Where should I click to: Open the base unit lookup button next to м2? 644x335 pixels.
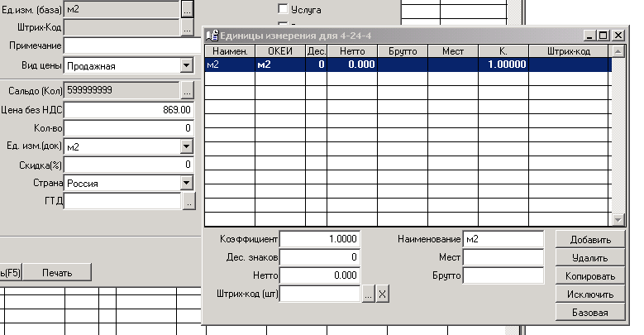pyautogui.click(x=188, y=9)
